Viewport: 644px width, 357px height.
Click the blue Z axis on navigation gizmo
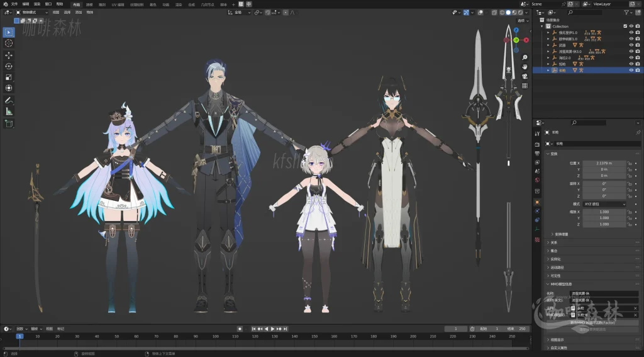516,30
